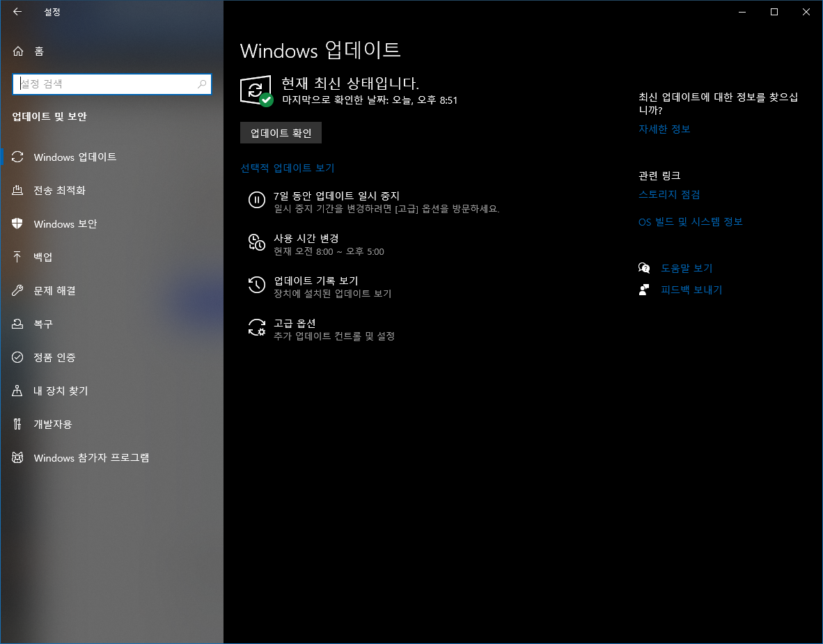Click the 마지막으로 확인한 날짜 text
823x644 pixels.
coord(370,100)
